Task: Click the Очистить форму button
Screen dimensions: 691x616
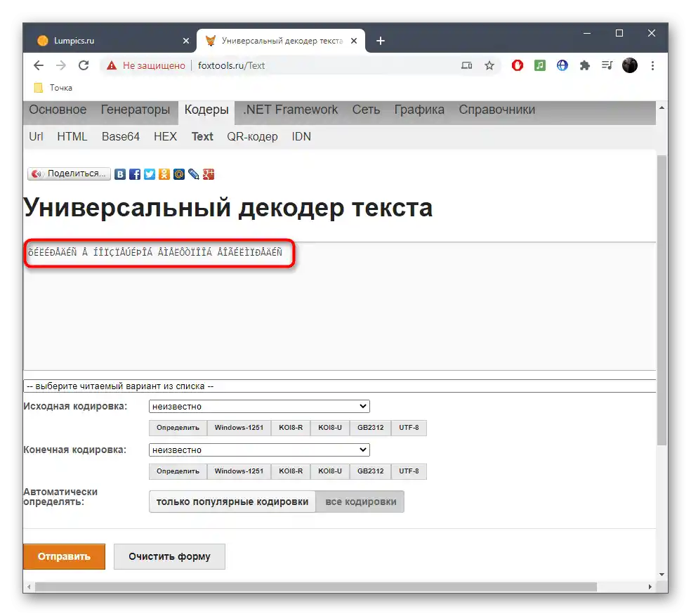Action: click(x=170, y=556)
